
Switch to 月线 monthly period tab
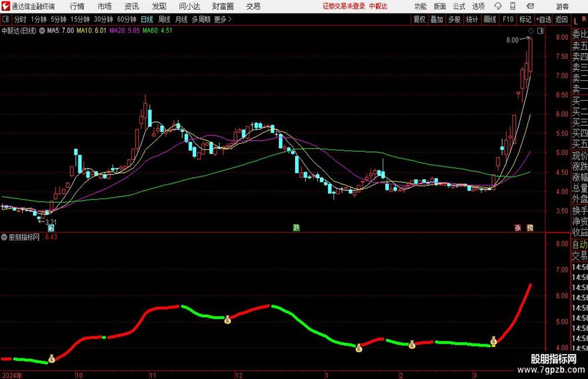click(181, 19)
